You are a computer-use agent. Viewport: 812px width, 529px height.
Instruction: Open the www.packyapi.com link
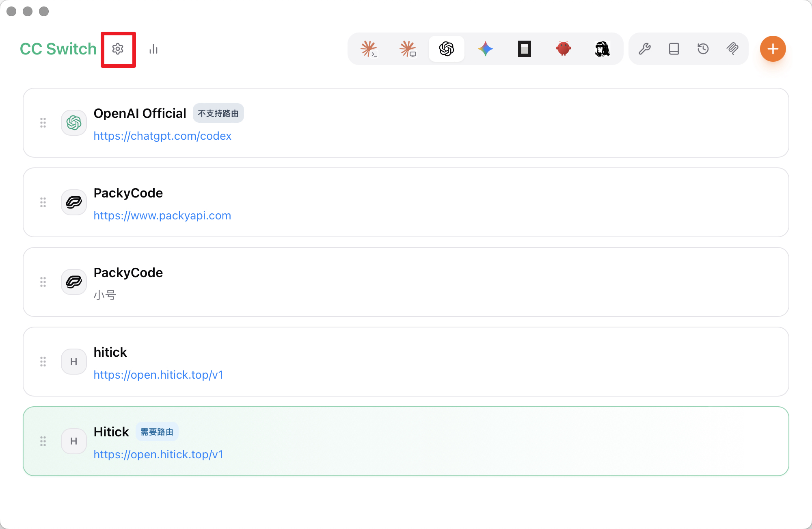pos(162,215)
